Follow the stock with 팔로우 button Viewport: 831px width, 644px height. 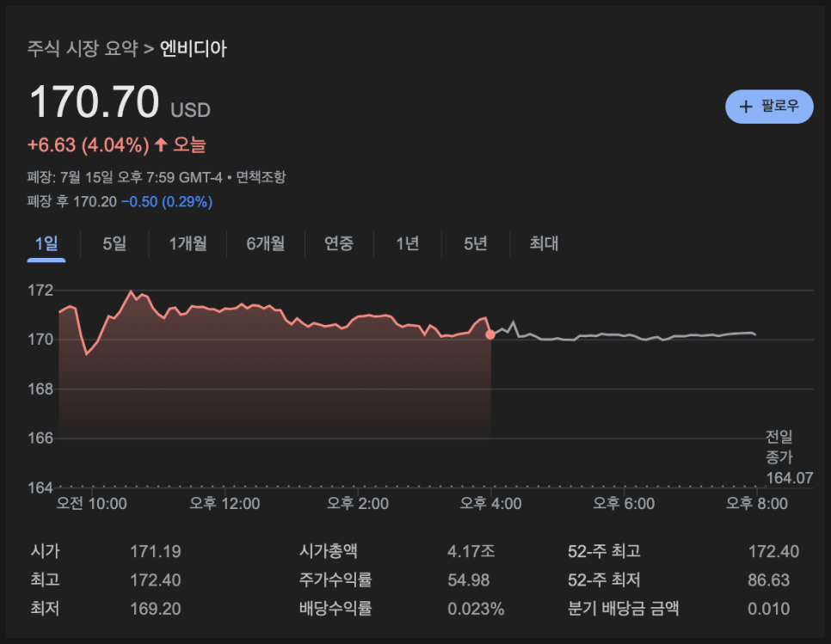point(769,107)
